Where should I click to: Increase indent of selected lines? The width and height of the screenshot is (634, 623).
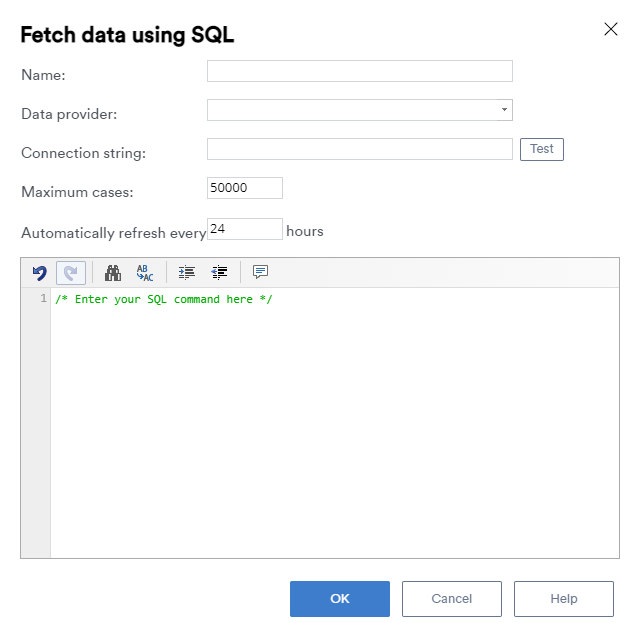click(186, 273)
